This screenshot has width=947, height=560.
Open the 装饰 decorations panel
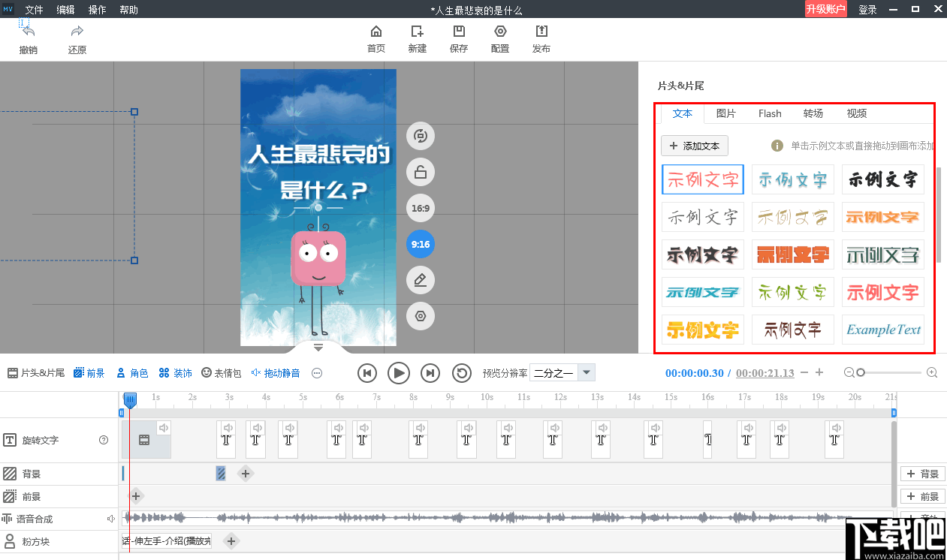coord(175,372)
